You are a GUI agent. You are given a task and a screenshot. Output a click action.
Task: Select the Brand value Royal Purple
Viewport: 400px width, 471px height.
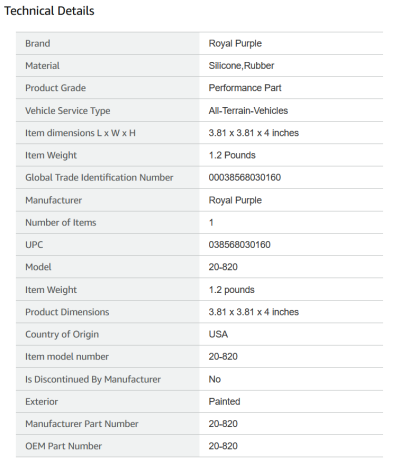[x=235, y=44]
